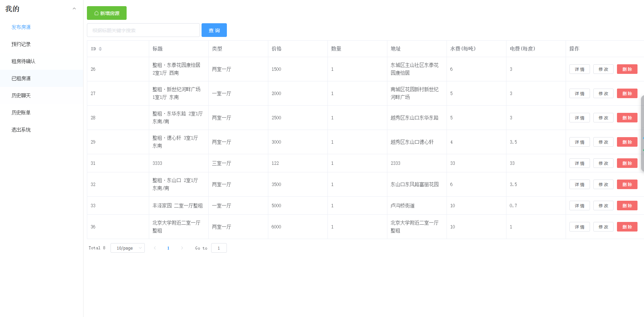Open 预约记录 in sidebar
The image size is (644, 317).
(x=21, y=44)
